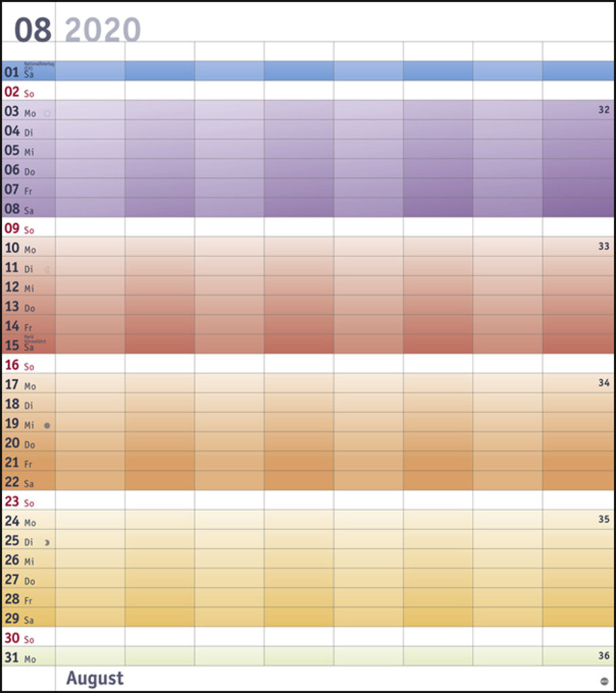This screenshot has height=693, width=616.
Task: Select date 30 So in red
Action: tap(20, 639)
